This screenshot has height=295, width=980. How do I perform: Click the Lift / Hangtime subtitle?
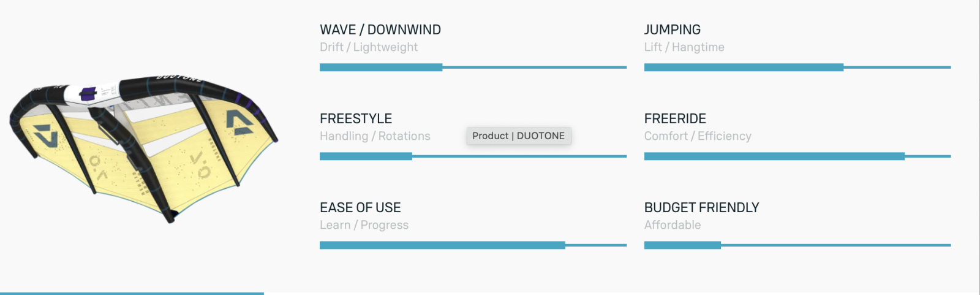[684, 47]
